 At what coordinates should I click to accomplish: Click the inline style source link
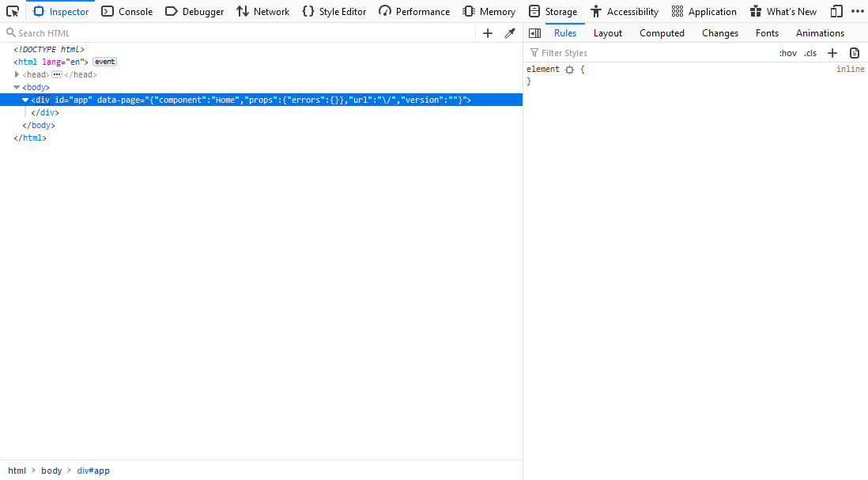850,69
